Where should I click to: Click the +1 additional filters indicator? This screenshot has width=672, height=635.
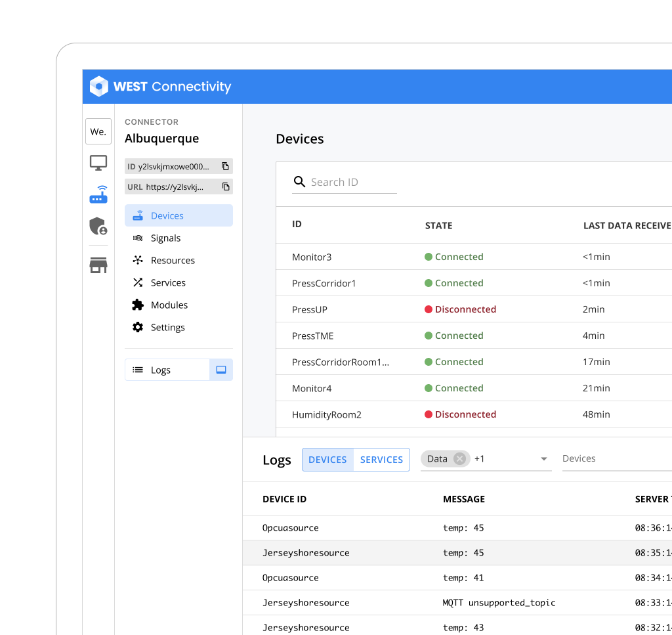(479, 459)
